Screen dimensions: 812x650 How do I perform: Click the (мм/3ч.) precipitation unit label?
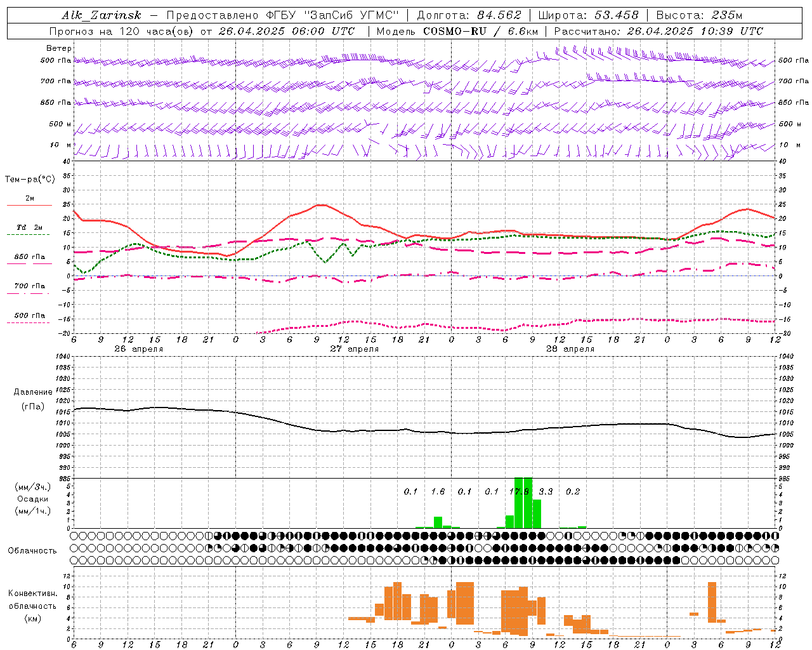[32, 487]
